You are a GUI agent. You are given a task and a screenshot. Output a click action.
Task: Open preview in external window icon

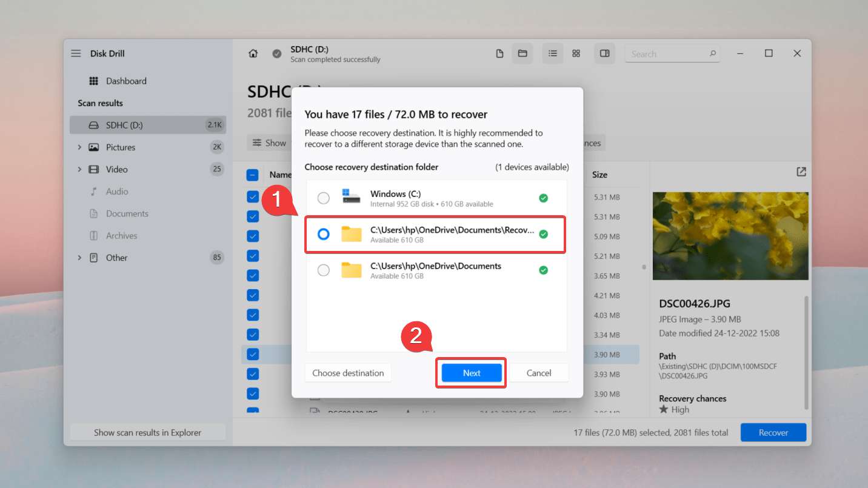(x=801, y=172)
